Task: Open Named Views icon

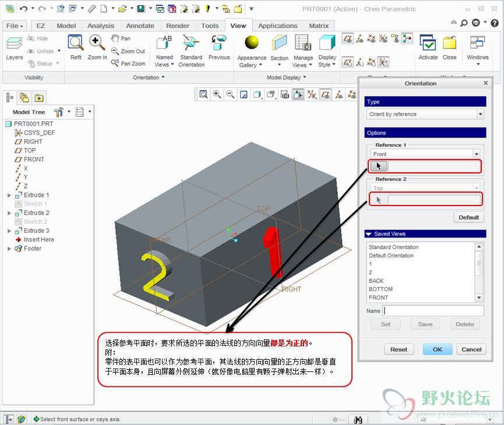Action: point(164,51)
